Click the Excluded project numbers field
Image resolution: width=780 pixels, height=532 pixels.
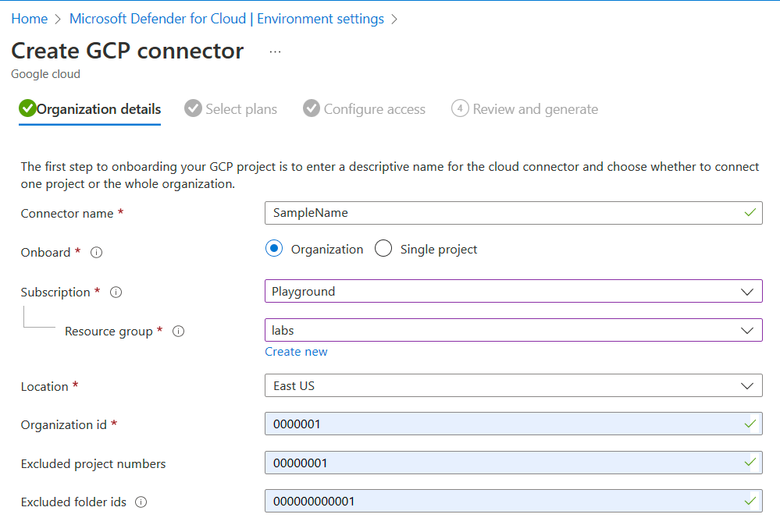click(x=514, y=463)
